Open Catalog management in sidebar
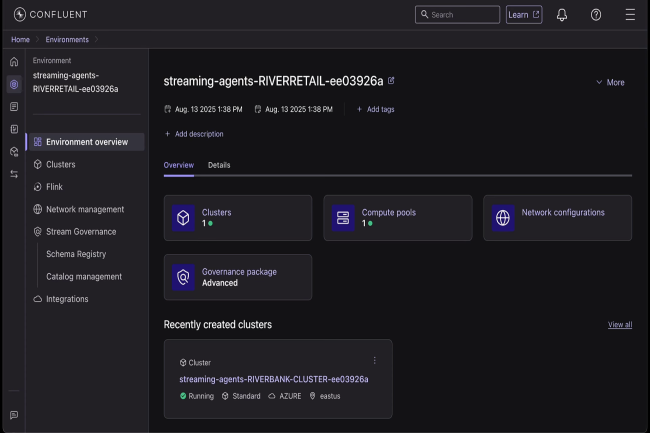This screenshot has height=433, width=650. click(x=84, y=276)
